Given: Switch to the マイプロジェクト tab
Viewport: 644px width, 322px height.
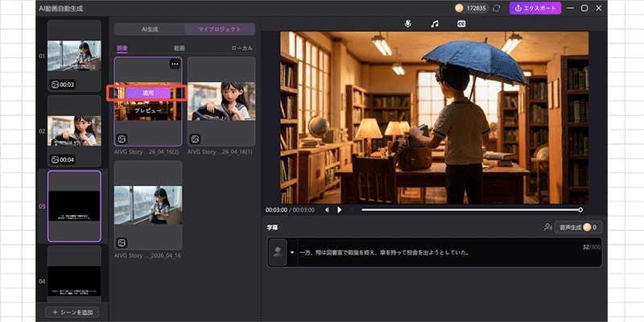Looking at the screenshot, I should [x=220, y=30].
